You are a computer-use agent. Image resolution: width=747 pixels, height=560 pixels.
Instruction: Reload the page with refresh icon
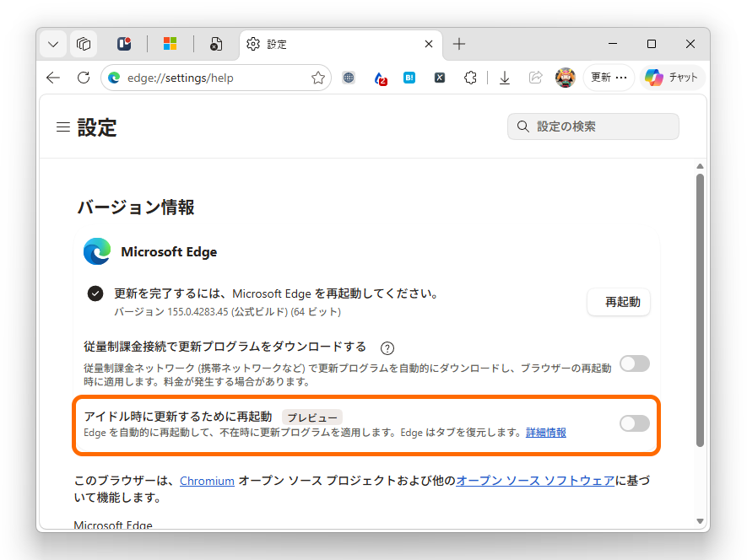84,78
